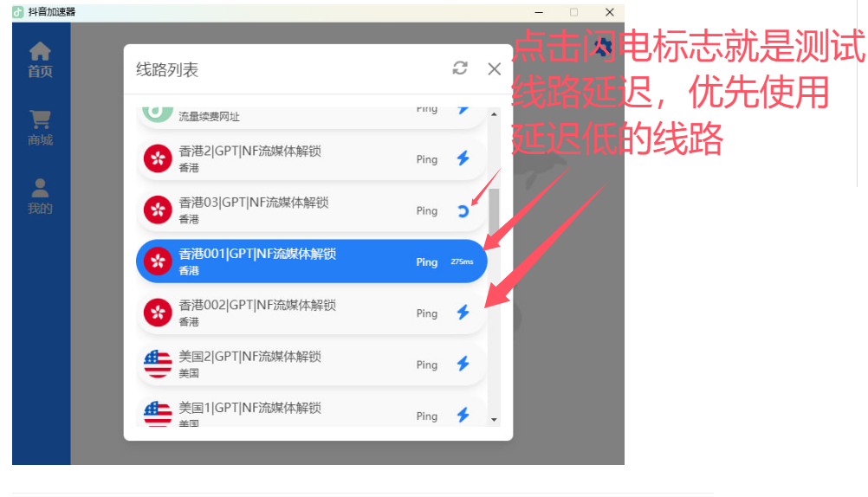Click the Hong Kong flag of 香港002 route
Image resolution: width=868 pixels, height=497 pixels.
[x=158, y=313]
